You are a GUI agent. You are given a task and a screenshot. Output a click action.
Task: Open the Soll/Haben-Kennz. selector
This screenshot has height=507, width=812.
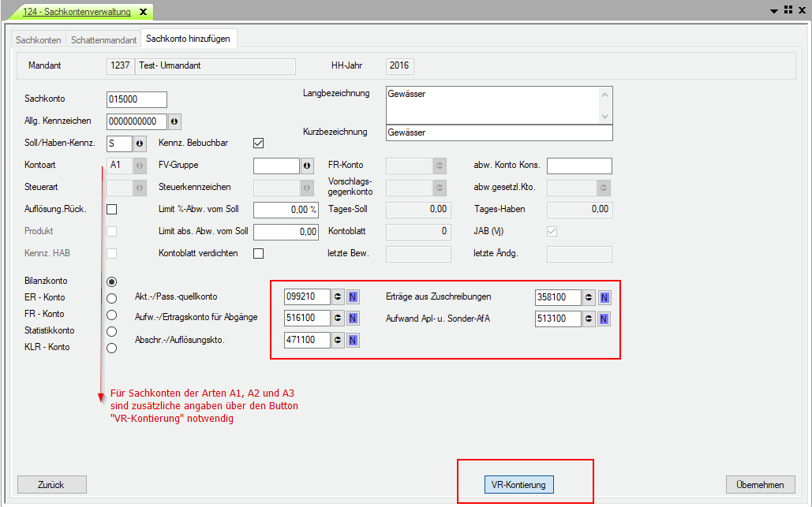140,144
